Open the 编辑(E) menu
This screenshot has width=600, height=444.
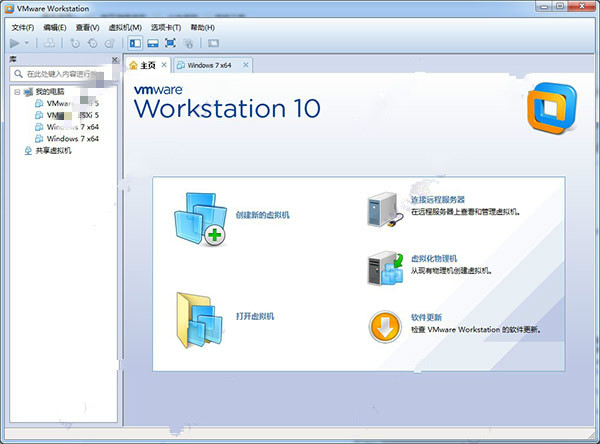[55, 28]
